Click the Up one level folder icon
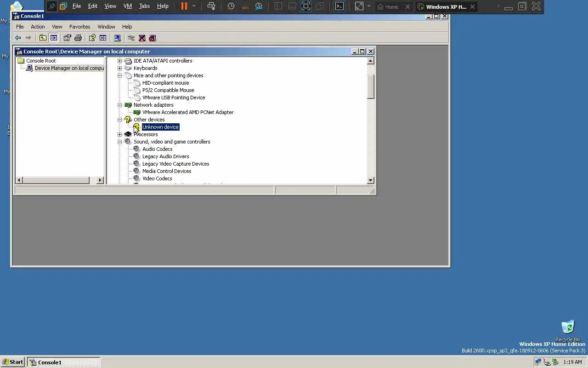This screenshot has width=588, height=368. (x=43, y=38)
